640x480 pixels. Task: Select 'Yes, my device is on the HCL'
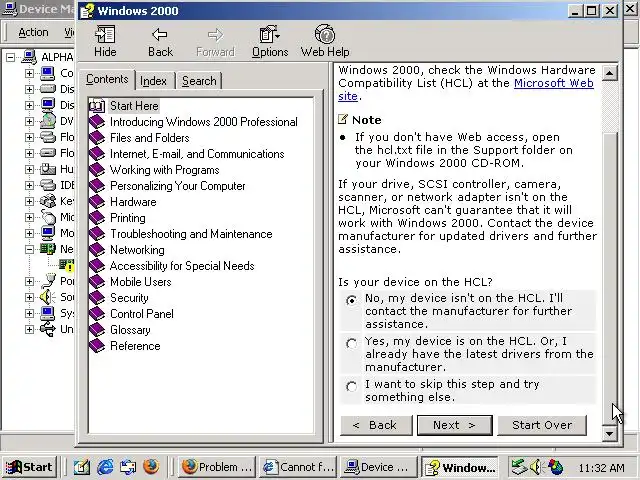coord(351,343)
